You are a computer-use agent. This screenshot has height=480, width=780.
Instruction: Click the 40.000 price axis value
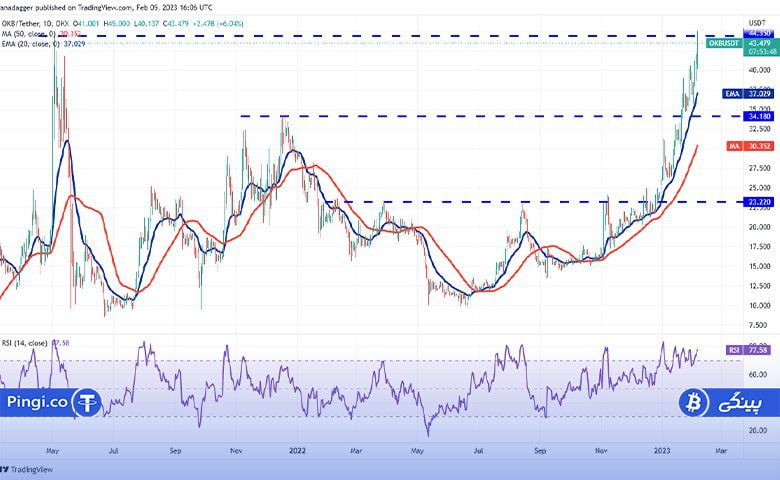pos(760,70)
